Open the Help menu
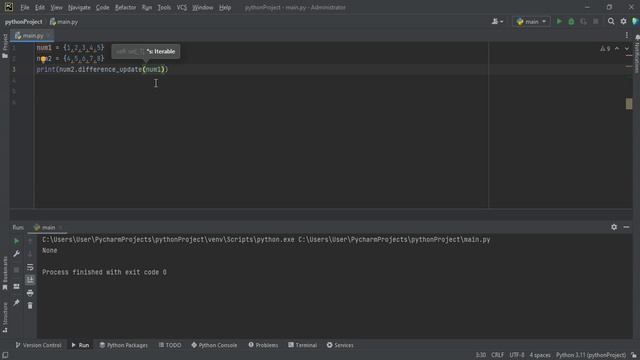The height and width of the screenshot is (360, 640). pos(225,7)
